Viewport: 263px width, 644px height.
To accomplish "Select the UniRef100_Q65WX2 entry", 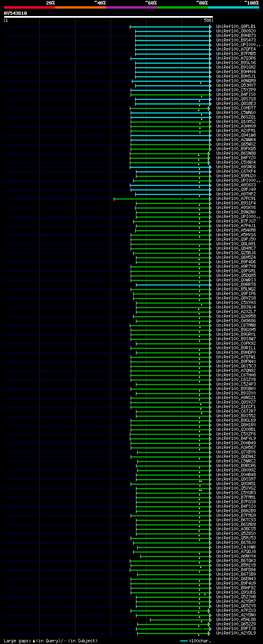I will 236,144.
